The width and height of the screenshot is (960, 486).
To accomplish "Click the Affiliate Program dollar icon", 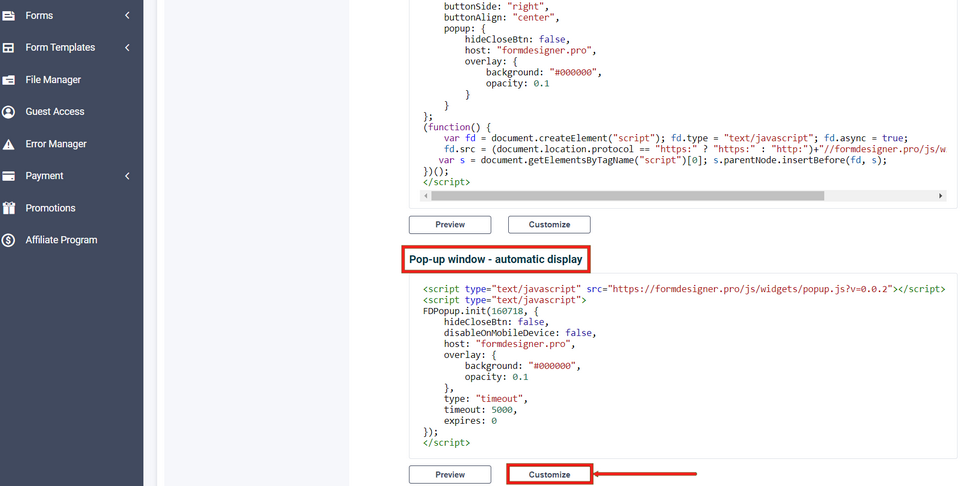I will [x=9, y=240].
